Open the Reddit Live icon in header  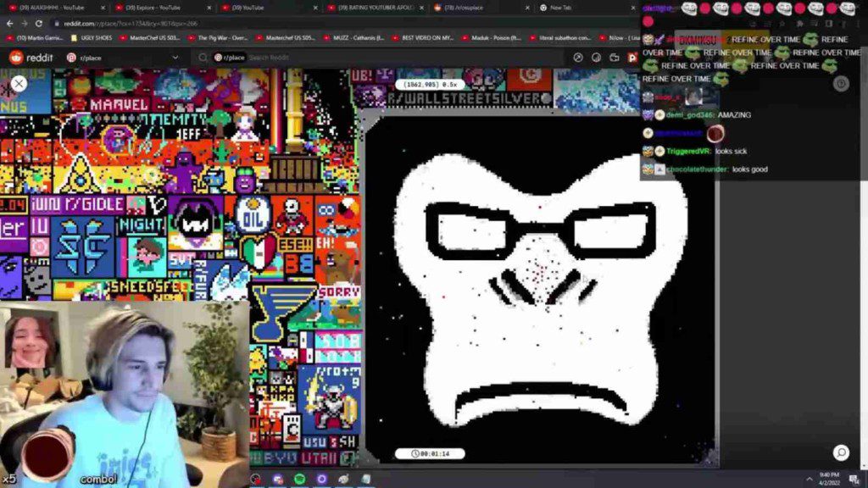pos(615,58)
